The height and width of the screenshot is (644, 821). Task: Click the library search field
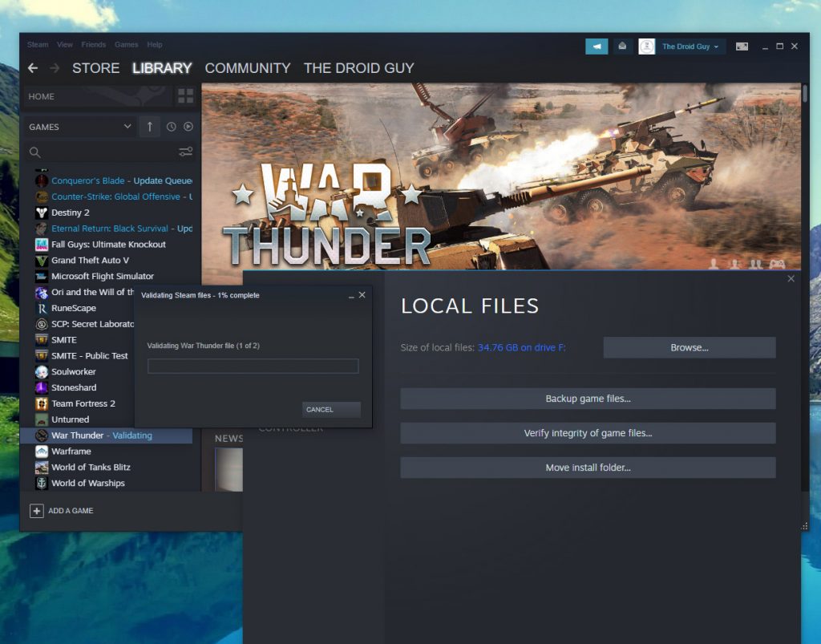click(110, 152)
